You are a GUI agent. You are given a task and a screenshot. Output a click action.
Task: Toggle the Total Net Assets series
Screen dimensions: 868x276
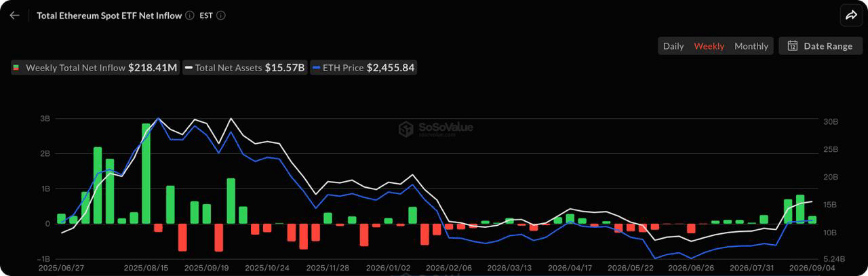tap(245, 68)
